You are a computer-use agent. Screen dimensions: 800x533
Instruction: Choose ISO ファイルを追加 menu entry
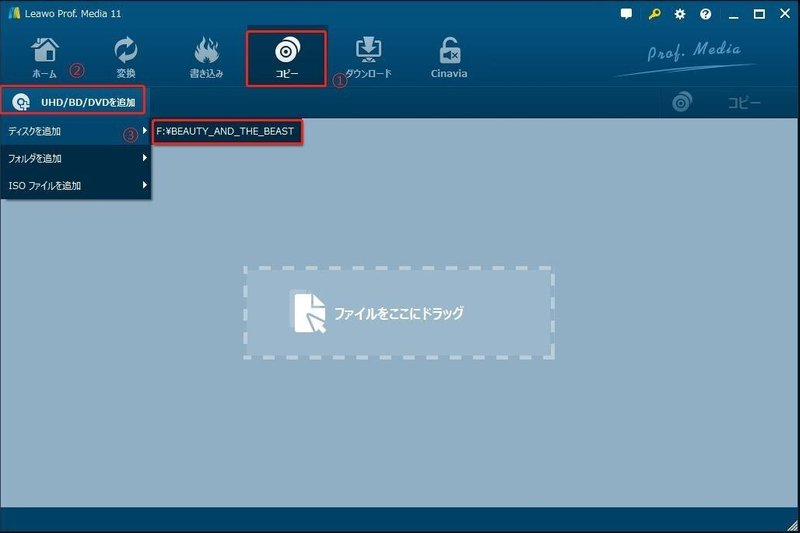tap(76, 186)
